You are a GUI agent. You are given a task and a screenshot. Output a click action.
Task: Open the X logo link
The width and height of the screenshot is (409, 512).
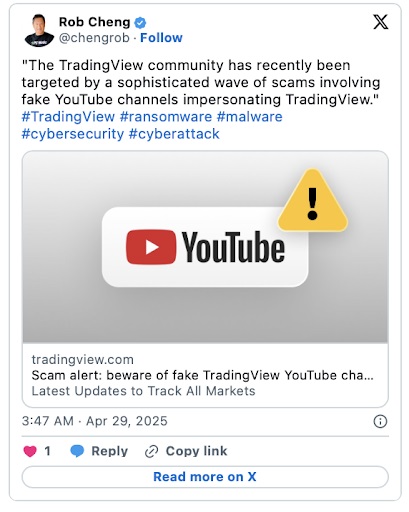380,22
